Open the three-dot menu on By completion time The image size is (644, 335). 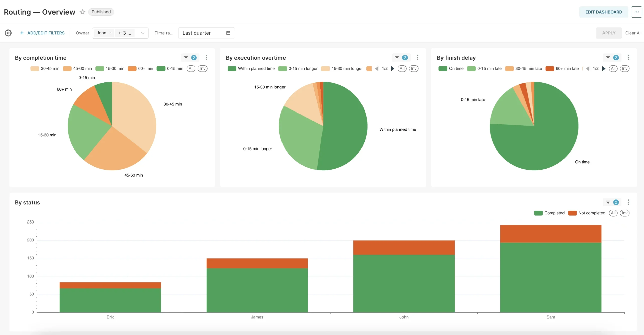tap(206, 58)
